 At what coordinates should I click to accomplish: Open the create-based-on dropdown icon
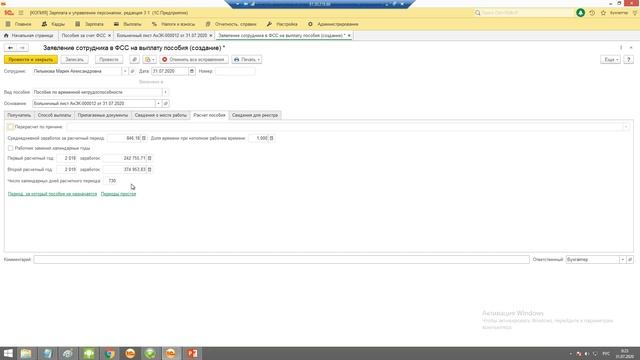point(149,60)
